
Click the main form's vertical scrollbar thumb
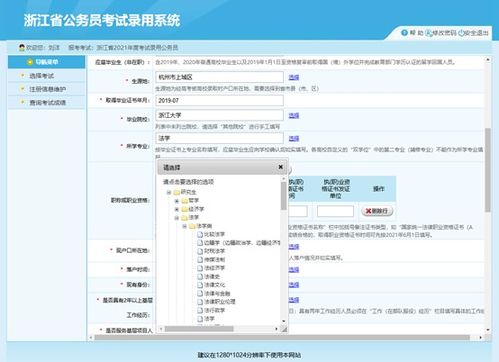click(488, 170)
